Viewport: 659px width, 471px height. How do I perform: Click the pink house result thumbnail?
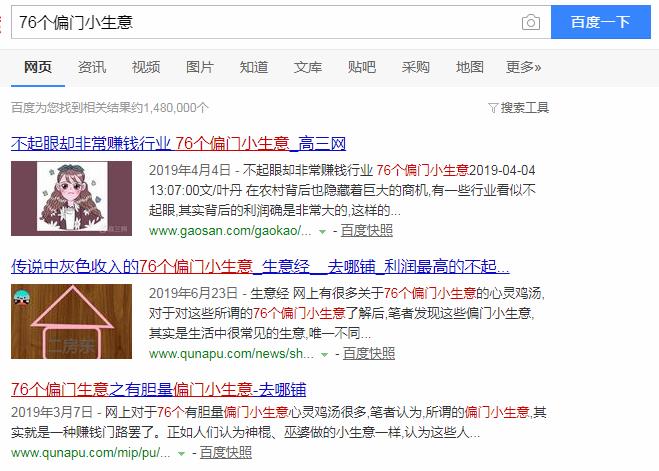click(x=71, y=321)
